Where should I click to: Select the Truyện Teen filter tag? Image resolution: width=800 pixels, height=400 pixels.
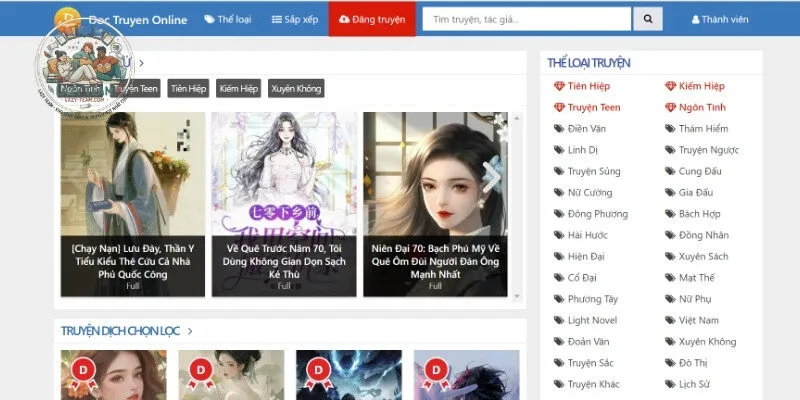pos(135,88)
